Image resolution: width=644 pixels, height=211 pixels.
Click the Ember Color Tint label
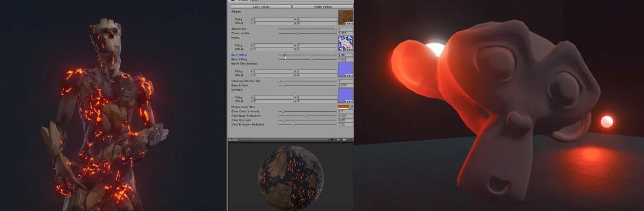point(242,107)
